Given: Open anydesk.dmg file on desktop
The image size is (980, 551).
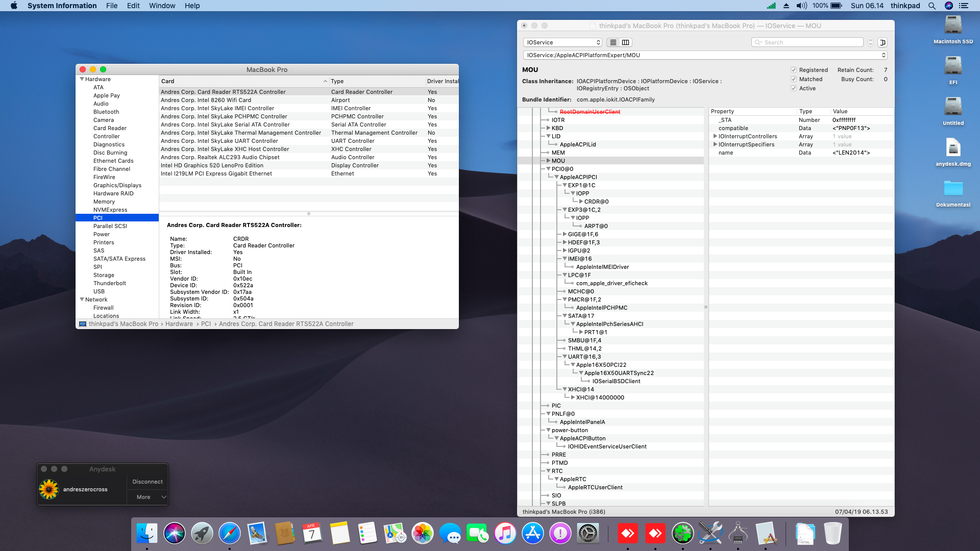Looking at the screenshot, I should (953, 149).
